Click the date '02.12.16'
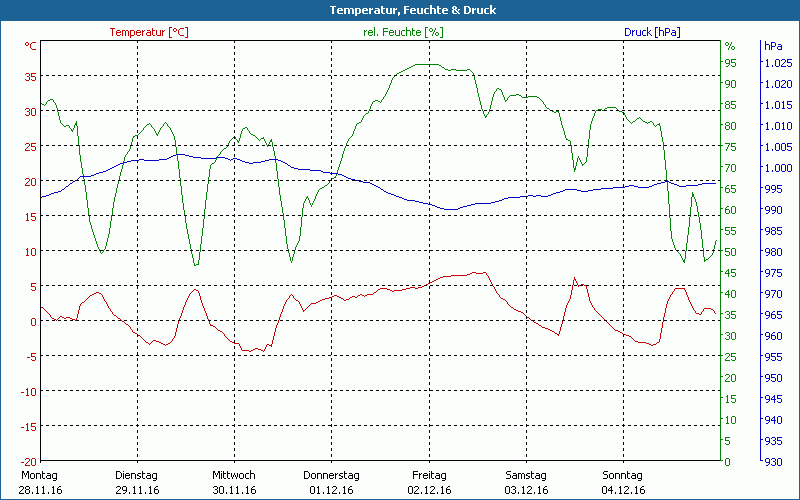Image resolution: width=800 pixels, height=500 pixels. (x=429, y=490)
